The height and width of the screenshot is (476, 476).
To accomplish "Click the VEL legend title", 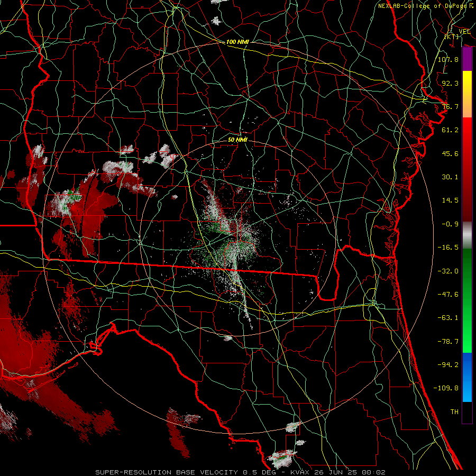I will [x=464, y=32].
